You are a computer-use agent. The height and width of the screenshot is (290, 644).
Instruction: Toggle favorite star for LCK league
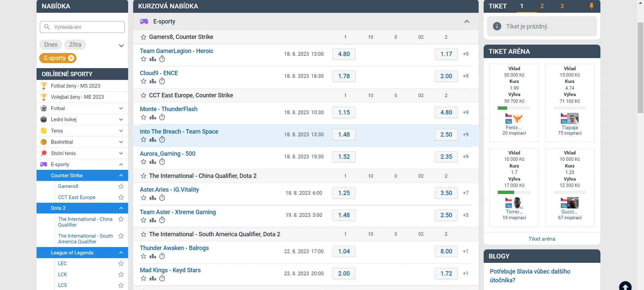(x=121, y=275)
